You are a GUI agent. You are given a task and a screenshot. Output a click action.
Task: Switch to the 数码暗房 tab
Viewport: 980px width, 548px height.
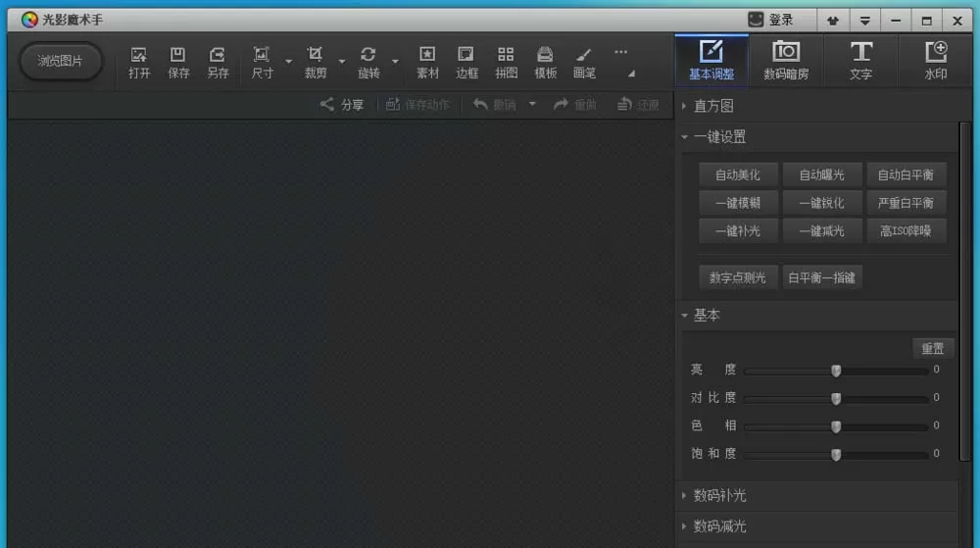click(x=786, y=61)
